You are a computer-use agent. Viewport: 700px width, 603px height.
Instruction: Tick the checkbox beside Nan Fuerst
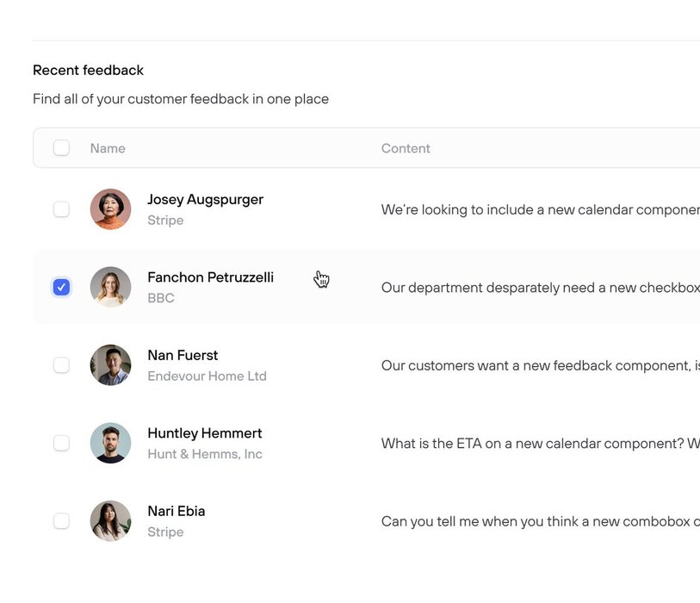(61, 365)
